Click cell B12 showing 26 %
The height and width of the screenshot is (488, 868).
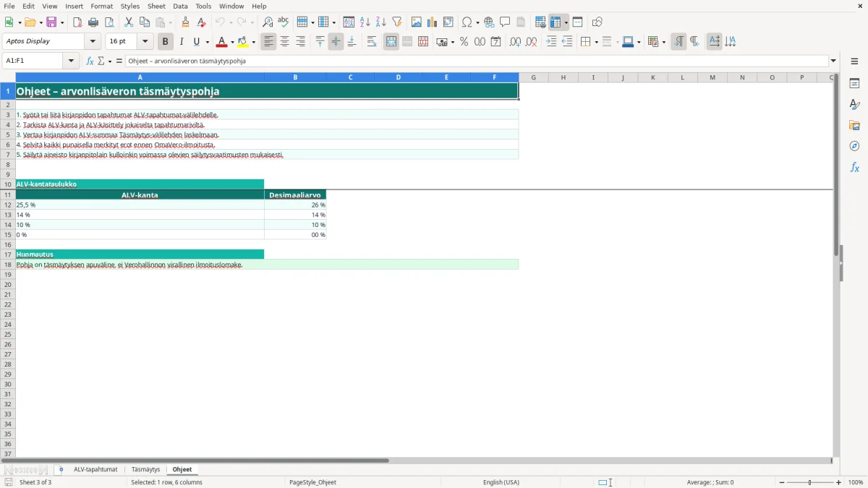(x=295, y=205)
